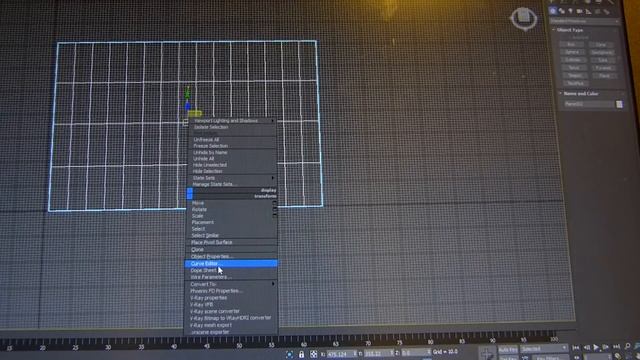
Task: Open V-Ray properties menu entry
Action: pos(231,298)
